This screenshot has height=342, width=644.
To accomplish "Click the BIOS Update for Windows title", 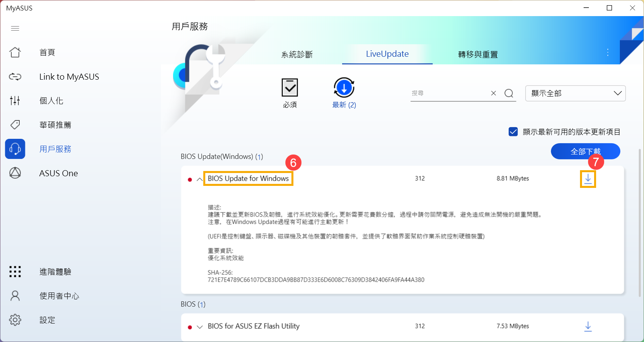I will click(248, 178).
